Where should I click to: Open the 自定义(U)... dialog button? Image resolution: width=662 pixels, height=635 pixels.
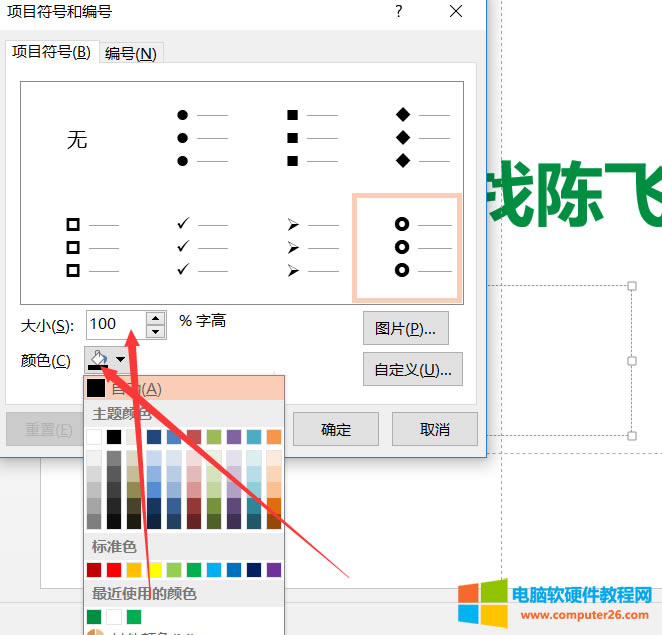tap(412, 369)
